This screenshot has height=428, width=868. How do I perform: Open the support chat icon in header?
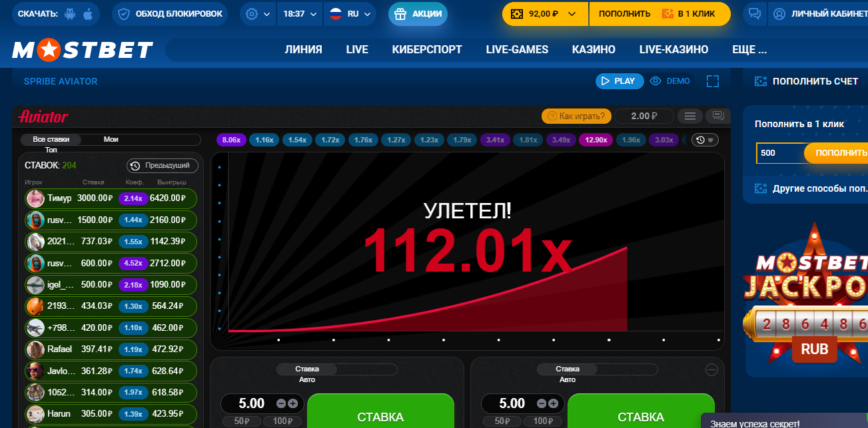[x=755, y=13]
